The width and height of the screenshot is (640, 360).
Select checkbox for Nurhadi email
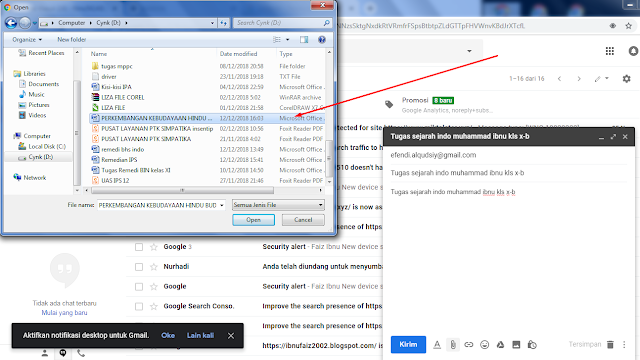[139, 267]
